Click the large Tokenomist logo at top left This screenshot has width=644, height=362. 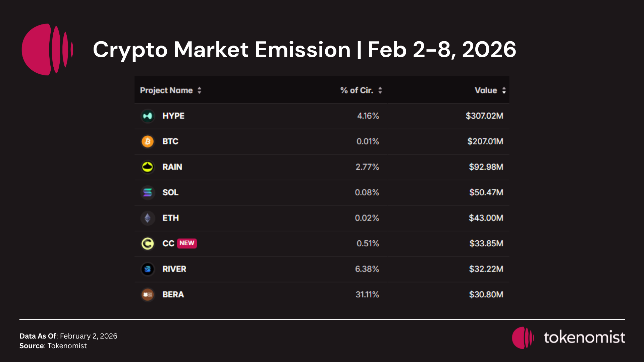click(x=47, y=50)
